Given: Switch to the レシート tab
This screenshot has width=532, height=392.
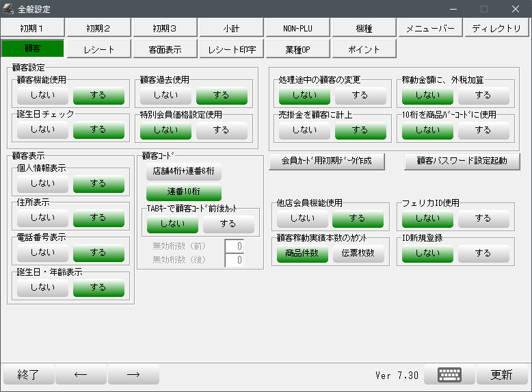Looking at the screenshot, I should (x=99, y=49).
